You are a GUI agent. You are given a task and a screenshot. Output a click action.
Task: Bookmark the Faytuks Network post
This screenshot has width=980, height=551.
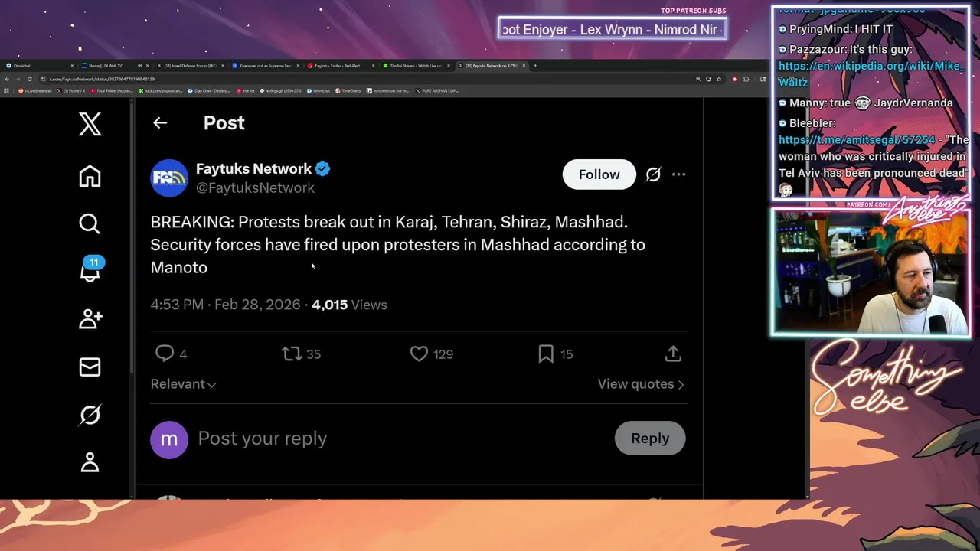(546, 354)
